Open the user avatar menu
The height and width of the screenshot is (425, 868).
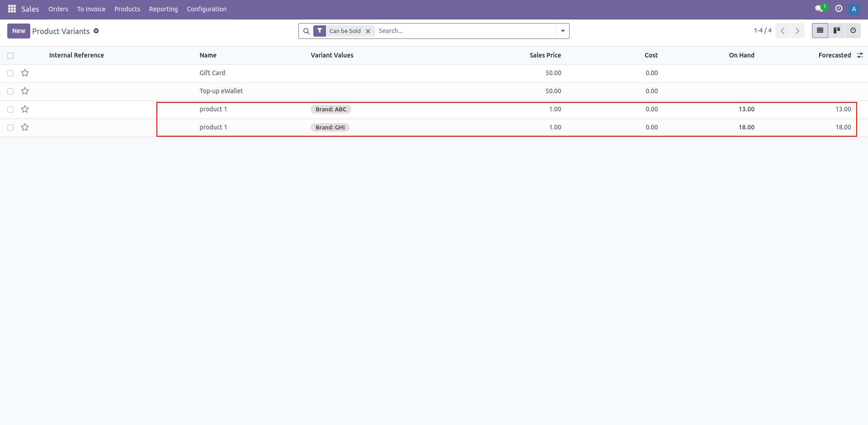point(854,9)
